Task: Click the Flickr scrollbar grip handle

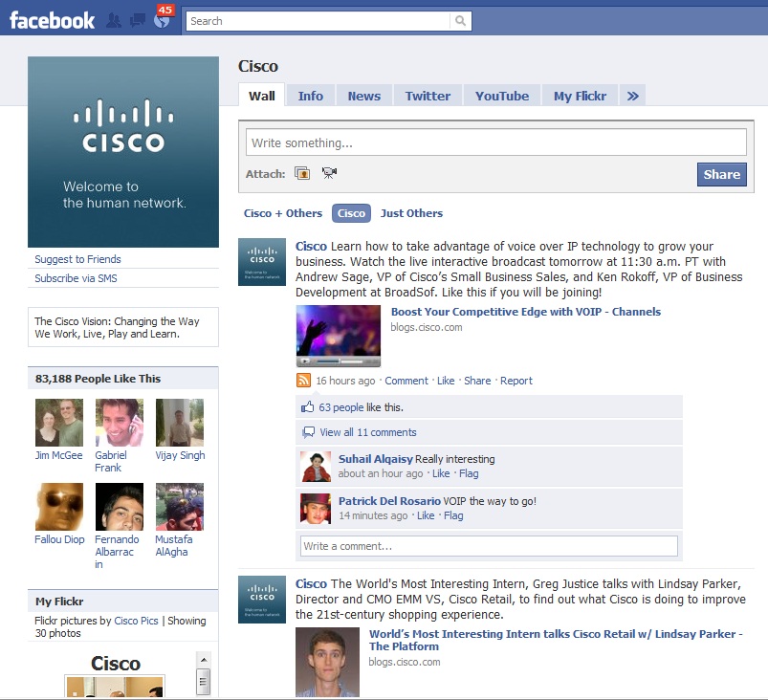Action: [x=204, y=681]
